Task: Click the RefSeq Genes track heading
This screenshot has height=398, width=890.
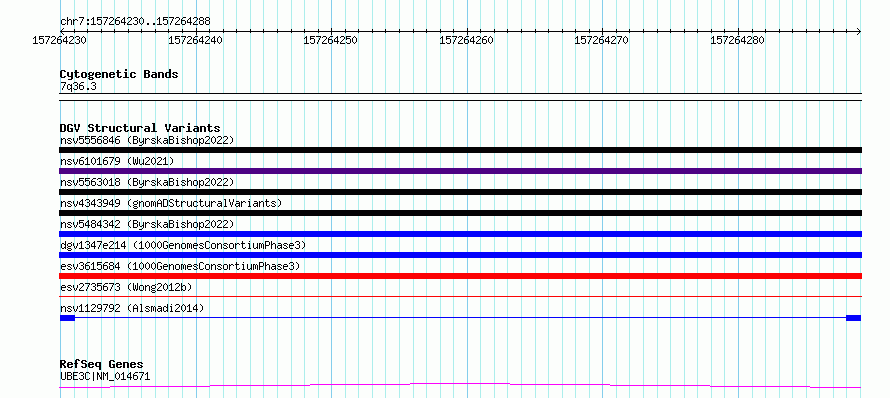Action: click(x=102, y=365)
